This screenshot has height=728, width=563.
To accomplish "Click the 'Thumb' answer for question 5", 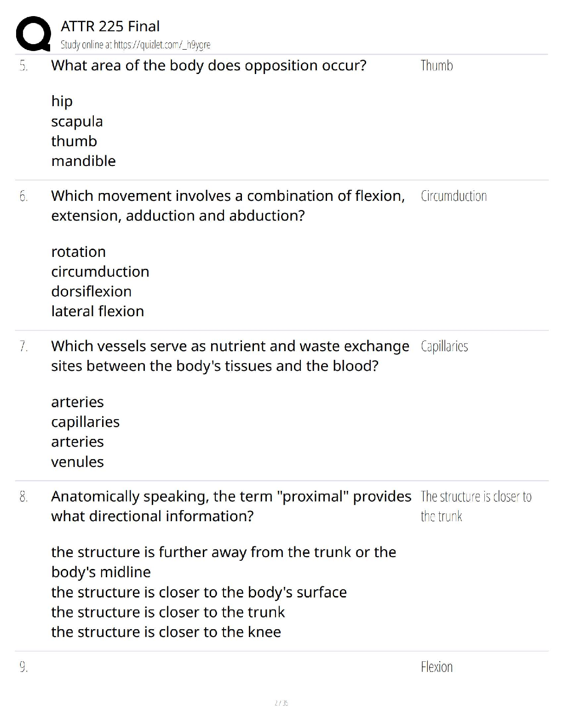I will coord(437,66).
